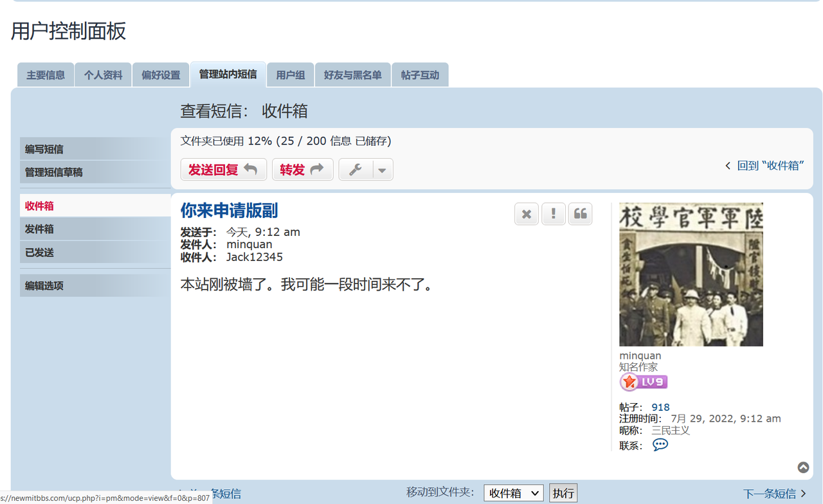The width and height of the screenshot is (823, 504).
Task: Report message with the exclamation icon
Action: 553,214
